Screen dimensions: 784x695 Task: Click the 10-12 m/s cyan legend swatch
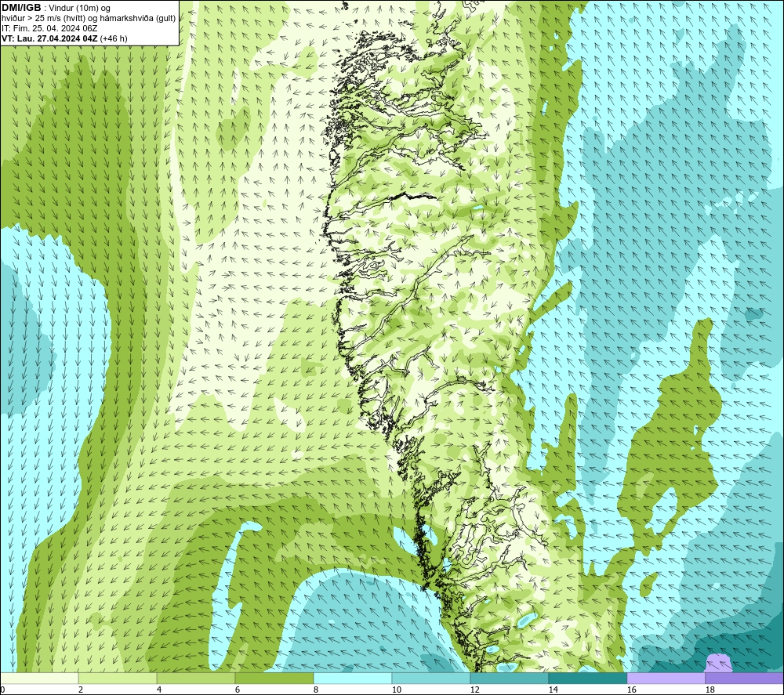tap(431, 678)
